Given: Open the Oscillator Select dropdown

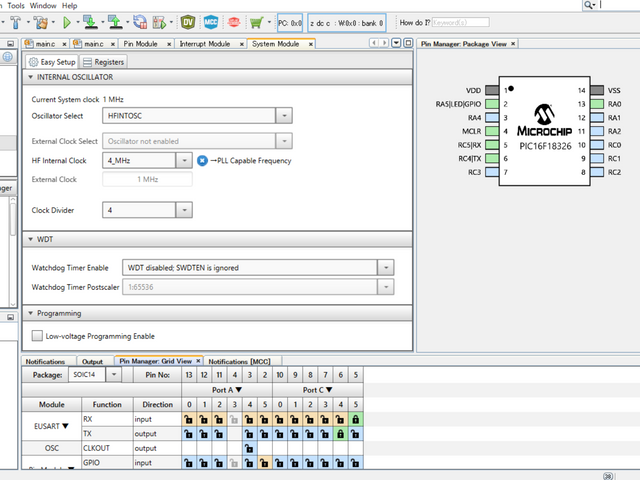Looking at the screenshot, I should point(285,115).
